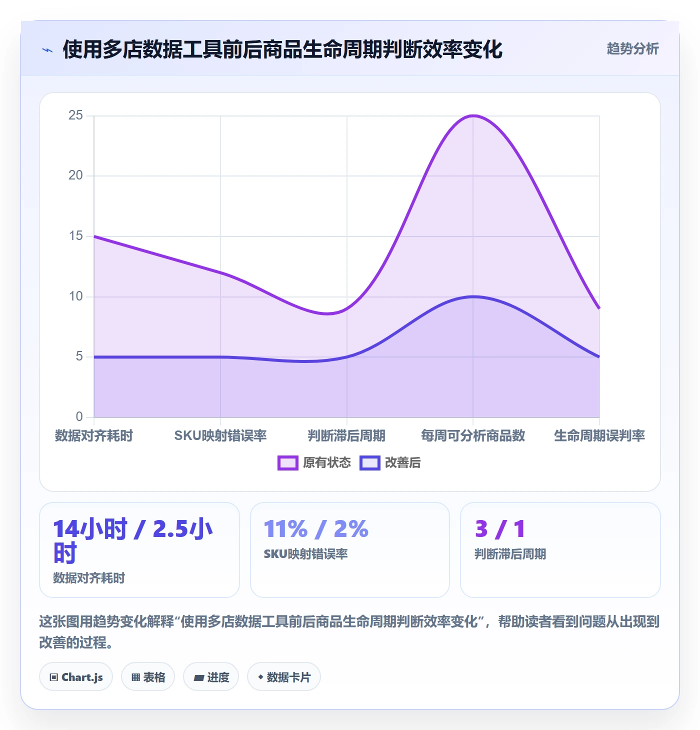Select the 表格 tag chip
The width and height of the screenshot is (700, 730).
(148, 677)
